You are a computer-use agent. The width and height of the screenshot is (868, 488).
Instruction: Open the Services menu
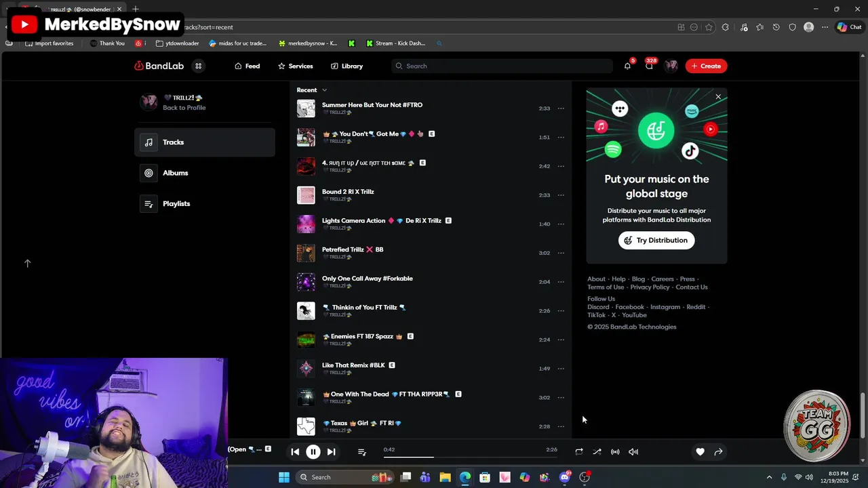click(x=295, y=66)
